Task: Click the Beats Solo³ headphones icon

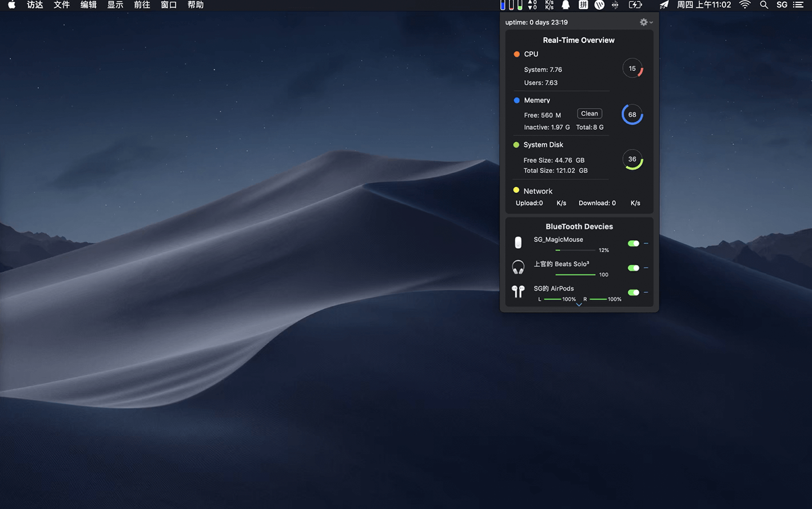Action: click(x=518, y=268)
